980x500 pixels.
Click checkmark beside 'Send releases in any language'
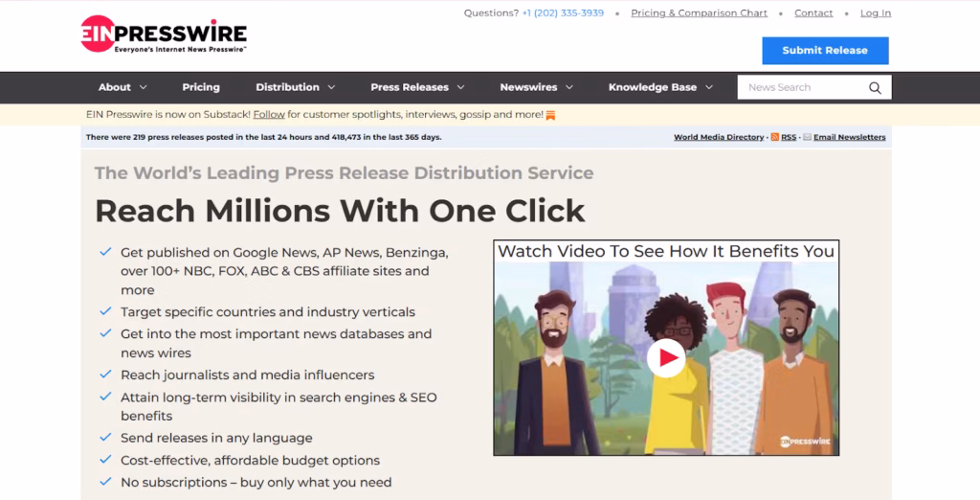click(x=105, y=437)
